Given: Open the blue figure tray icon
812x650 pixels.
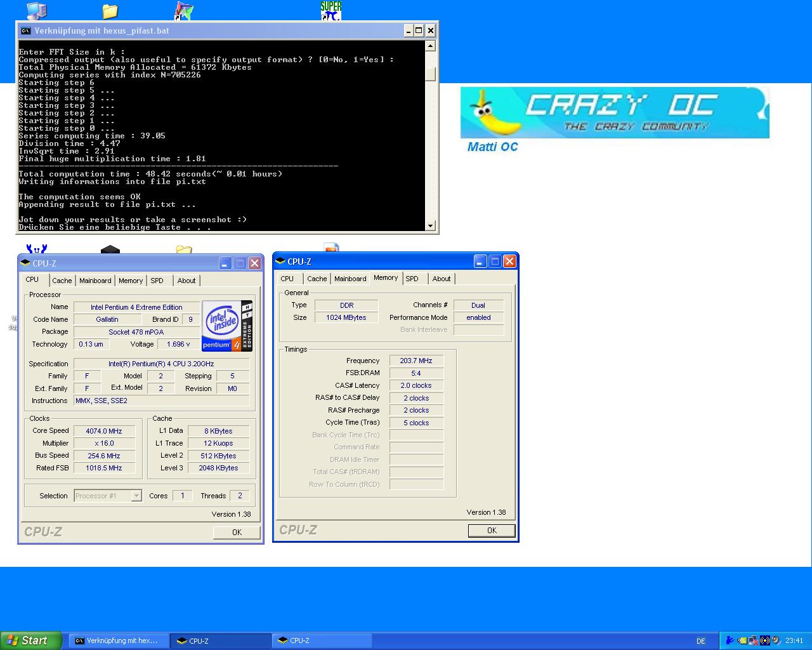Looking at the screenshot, I should pyautogui.click(x=730, y=640).
